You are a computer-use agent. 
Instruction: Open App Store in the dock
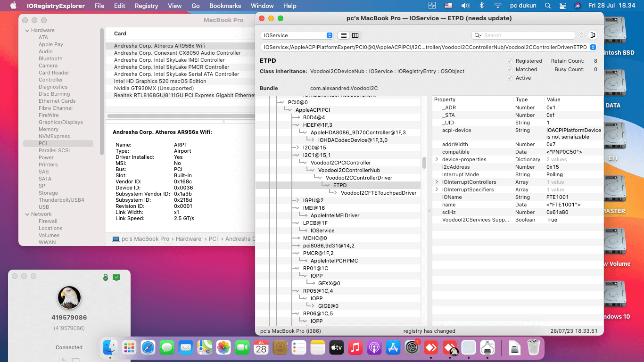pyautogui.click(x=393, y=348)
